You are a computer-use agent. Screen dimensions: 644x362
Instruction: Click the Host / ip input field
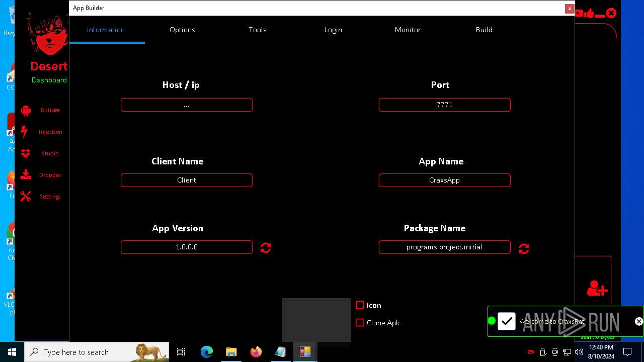(187, 105)
